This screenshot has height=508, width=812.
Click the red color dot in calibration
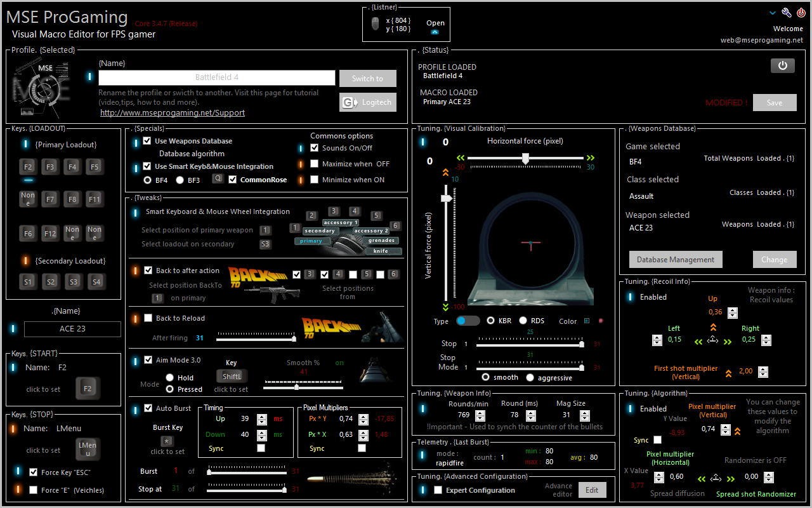tap(601, 321)
